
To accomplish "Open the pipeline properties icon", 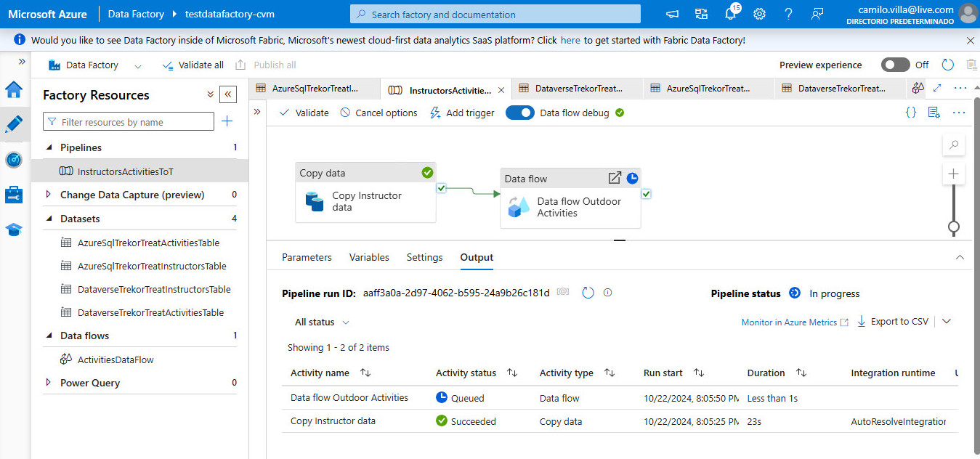I will click(x=934, y=113).
